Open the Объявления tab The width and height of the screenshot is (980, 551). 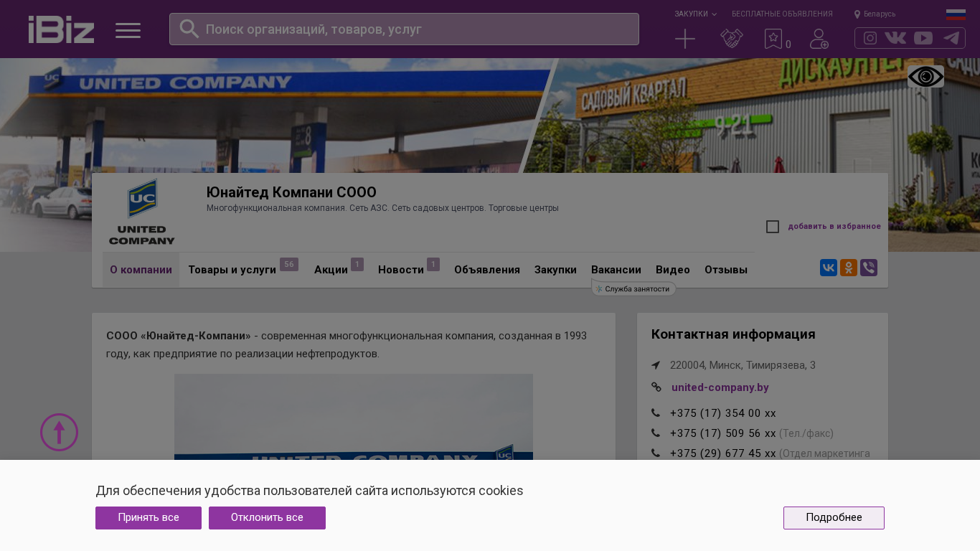(x=487, y=270)
